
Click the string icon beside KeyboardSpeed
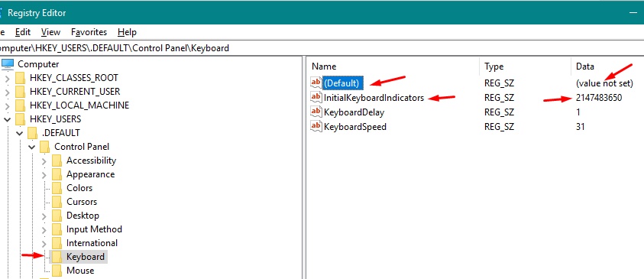coord(316,126)
